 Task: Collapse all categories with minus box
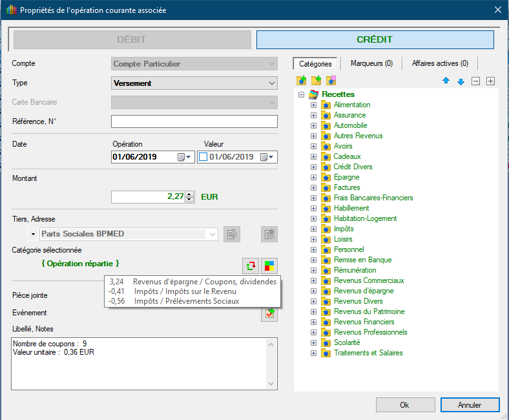pyautogui.click(x=476, y=81)
